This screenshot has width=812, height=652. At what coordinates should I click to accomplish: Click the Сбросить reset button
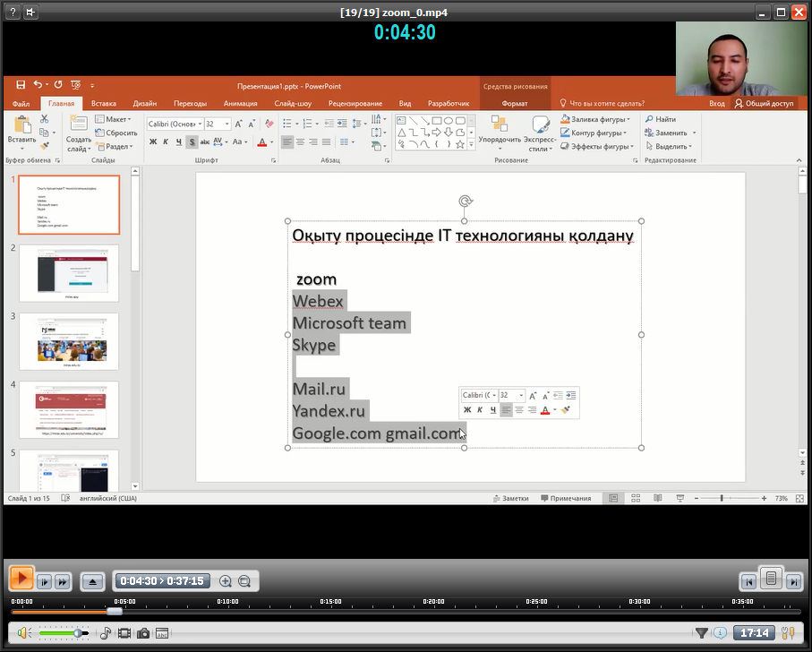[x=116, y=133]
